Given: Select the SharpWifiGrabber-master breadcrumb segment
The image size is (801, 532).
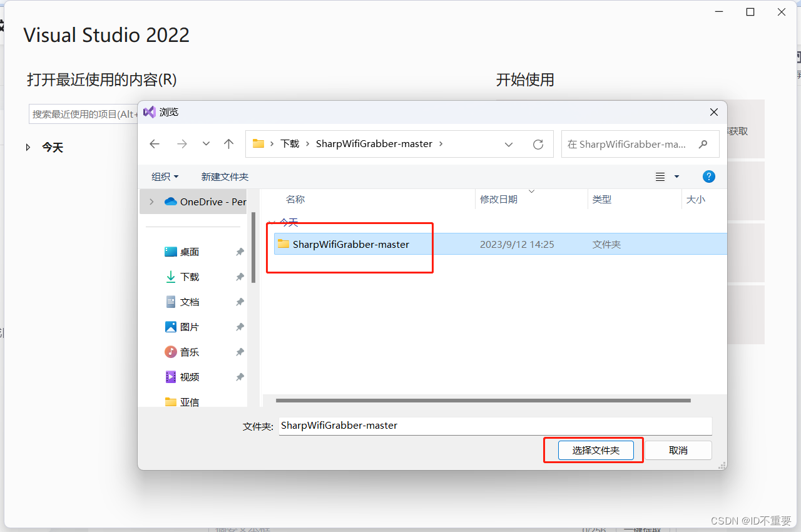Looking at the screenshot, I should pyautogui.click(x=374, y=144).
